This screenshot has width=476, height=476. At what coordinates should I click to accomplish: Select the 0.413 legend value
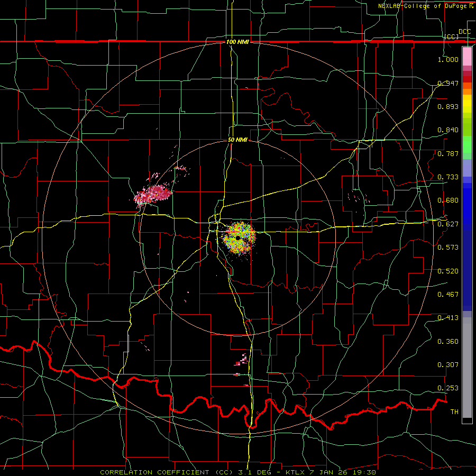click(x=448, y=318)
